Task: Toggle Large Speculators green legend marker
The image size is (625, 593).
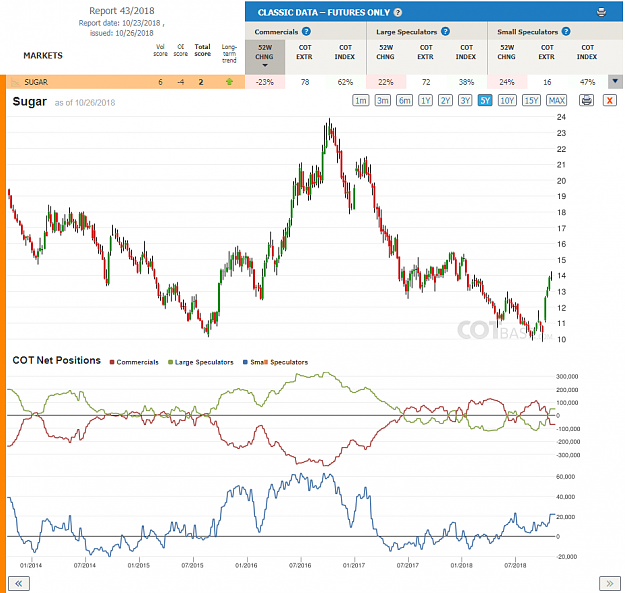Action: coord(170,362)
